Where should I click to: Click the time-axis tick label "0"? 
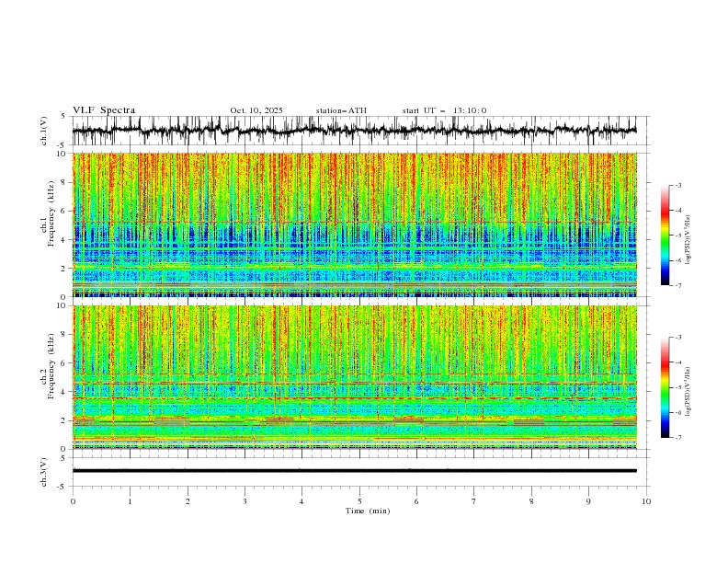click(x=73, y=501)
